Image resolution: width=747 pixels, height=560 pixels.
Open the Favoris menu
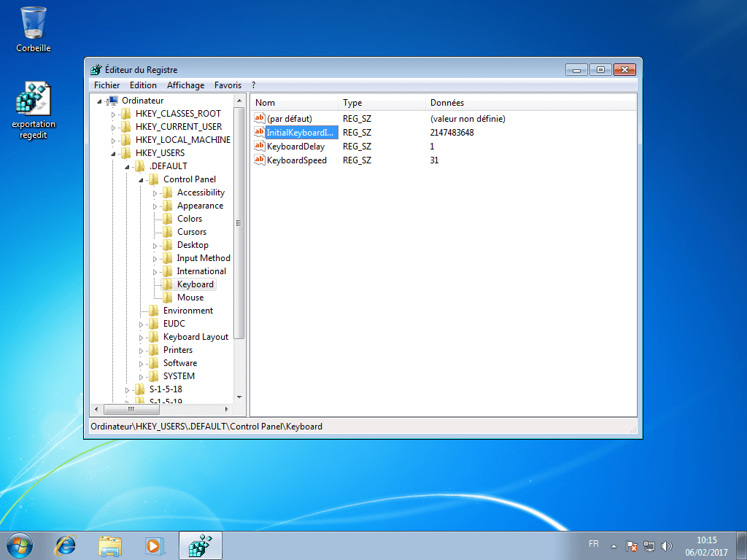click(x=228, y=85)
